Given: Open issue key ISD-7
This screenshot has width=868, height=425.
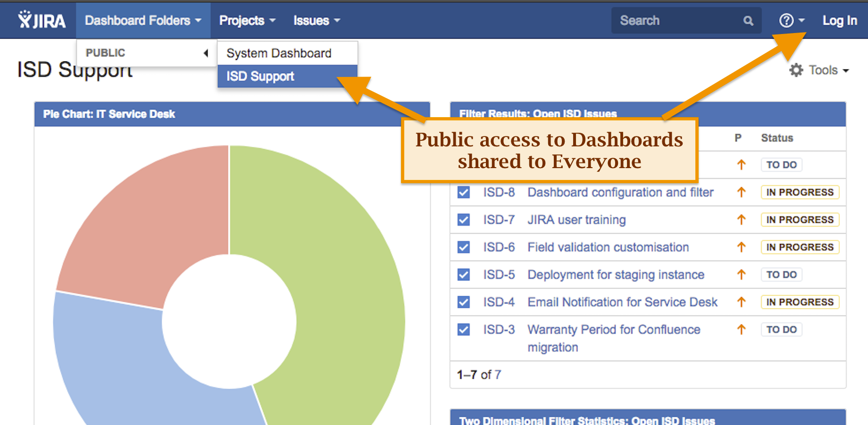Looking at the screenshot, I should tap(499, 220).
